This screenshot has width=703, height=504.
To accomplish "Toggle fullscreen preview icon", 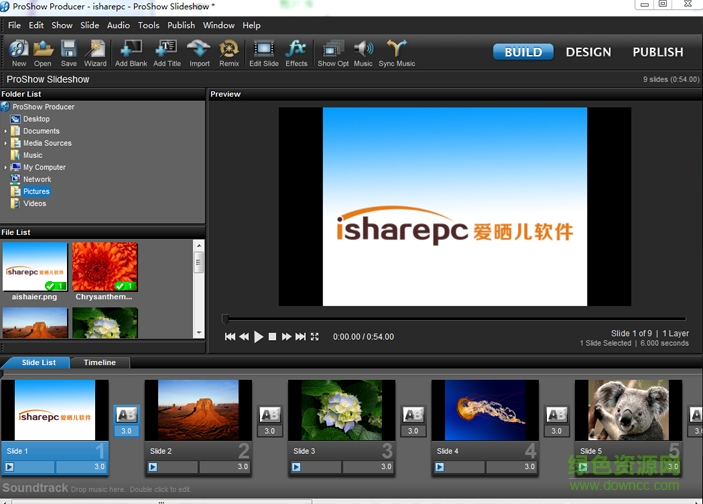I will [315, 337].
